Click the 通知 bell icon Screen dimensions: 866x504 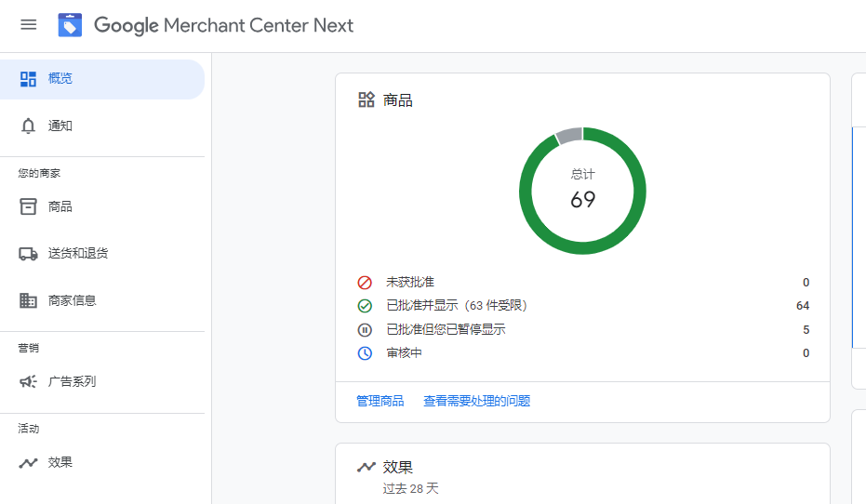(29, 126)
